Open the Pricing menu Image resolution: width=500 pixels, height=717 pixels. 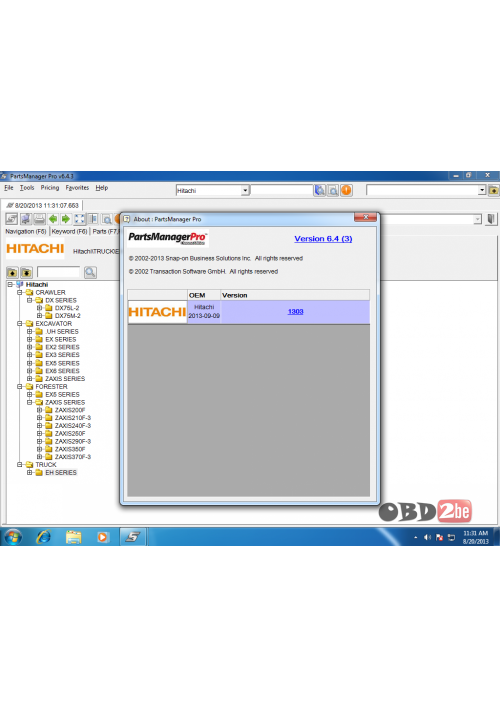point(50,187)
